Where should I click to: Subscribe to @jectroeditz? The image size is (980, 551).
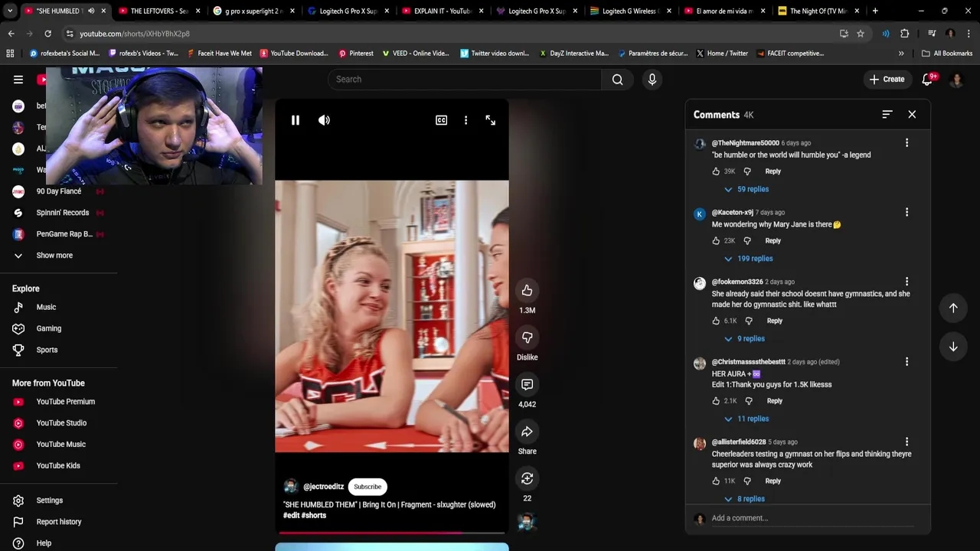click(x=367, y=487)
